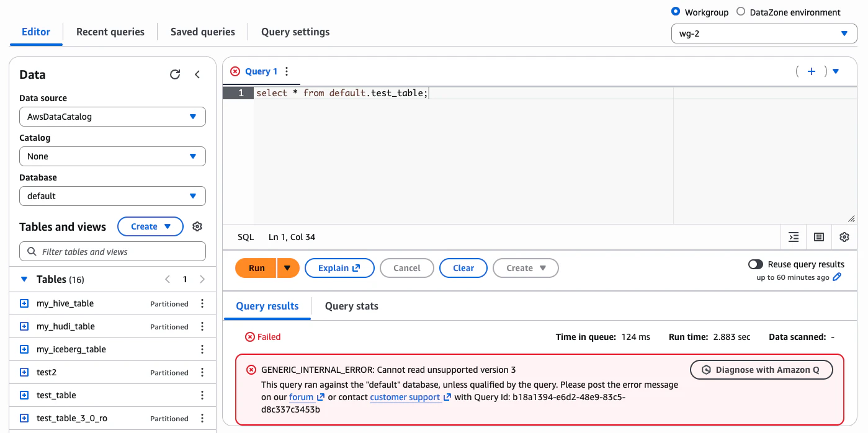
Task: Open actions menu for test_table
Action: [202, 395]
